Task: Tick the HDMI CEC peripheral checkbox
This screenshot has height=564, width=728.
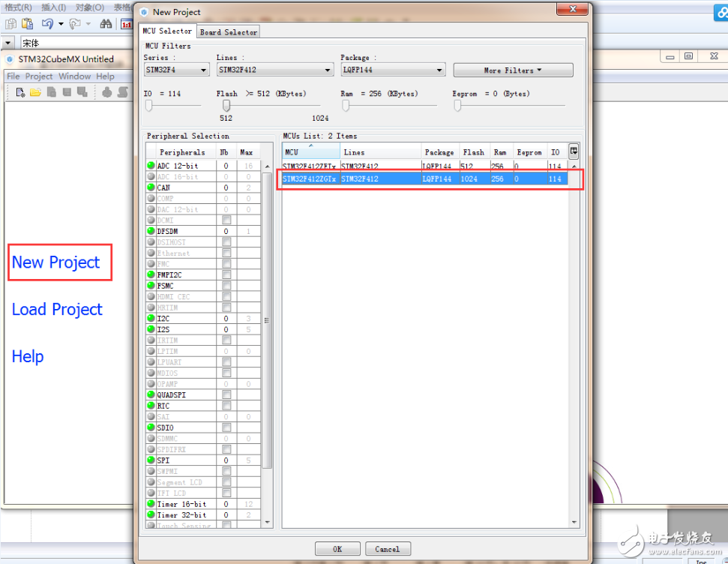Action: 226,296
